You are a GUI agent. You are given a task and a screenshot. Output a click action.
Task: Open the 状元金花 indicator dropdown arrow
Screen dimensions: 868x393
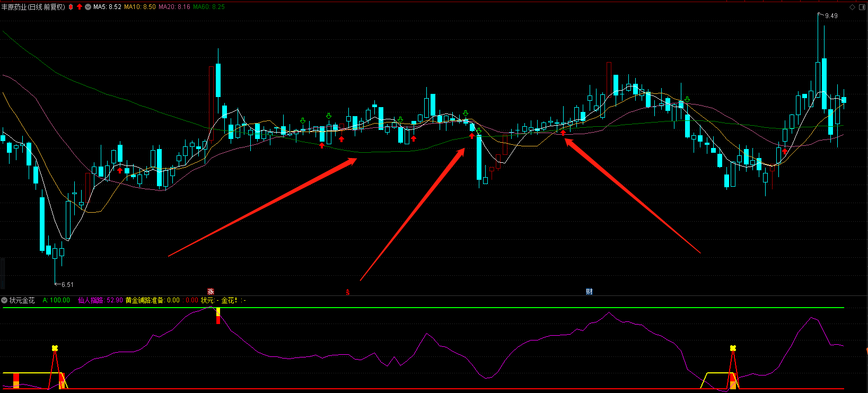[4, 300]
